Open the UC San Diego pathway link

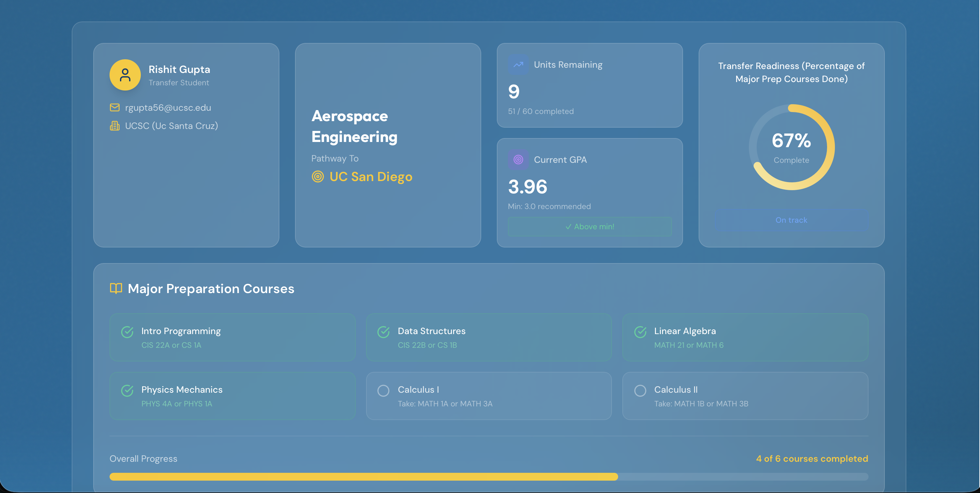point(371,177)
